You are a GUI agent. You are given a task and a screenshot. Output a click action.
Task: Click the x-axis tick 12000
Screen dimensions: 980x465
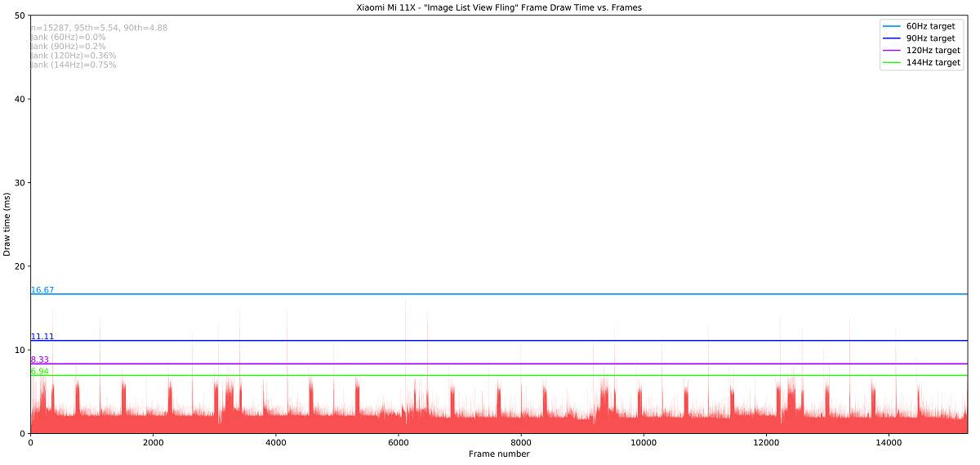(x=765, y=442)
